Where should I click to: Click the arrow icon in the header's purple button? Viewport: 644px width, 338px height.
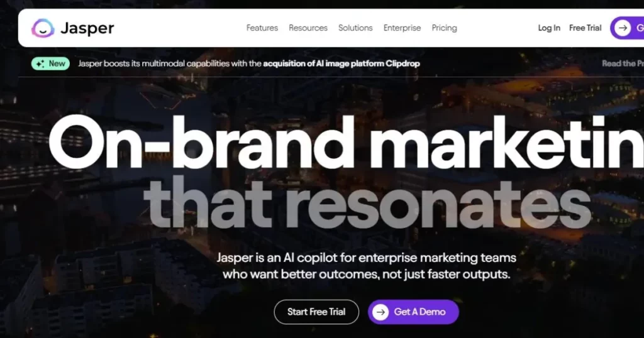pyautogui.click(x=623, y=28)
